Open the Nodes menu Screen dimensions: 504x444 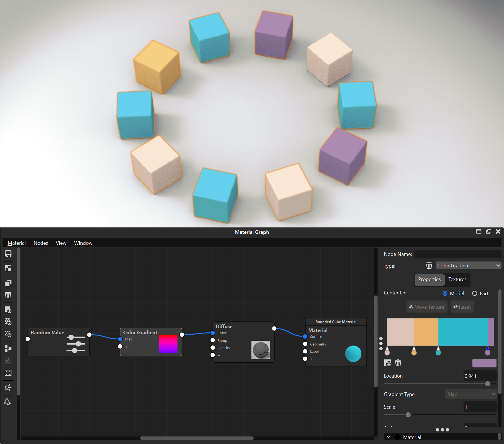tap(41, 243)
